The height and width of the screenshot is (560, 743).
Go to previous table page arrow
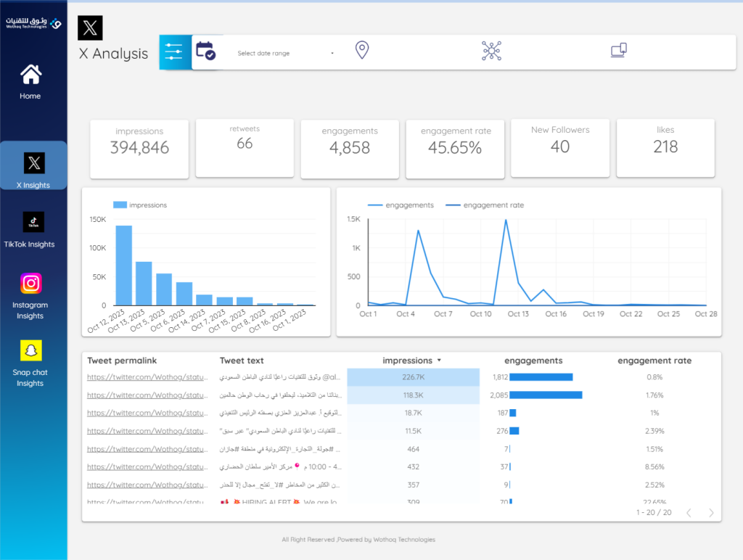point(689,513)
